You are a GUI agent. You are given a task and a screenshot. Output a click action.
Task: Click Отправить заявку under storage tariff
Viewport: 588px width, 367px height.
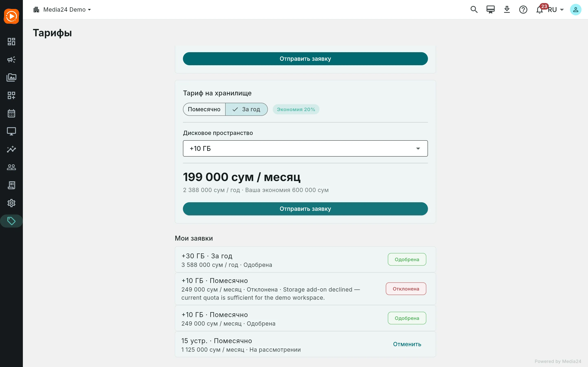click(x=305, y=209)
